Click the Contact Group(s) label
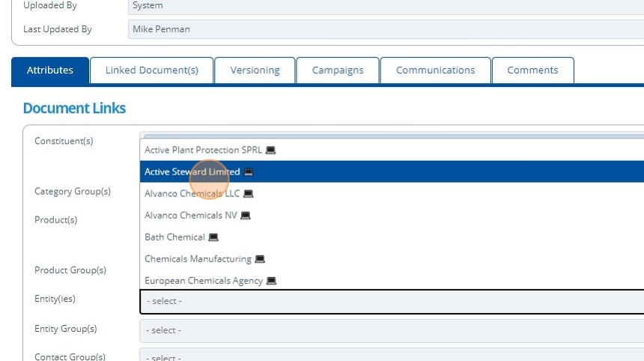 tap(70, 357)
